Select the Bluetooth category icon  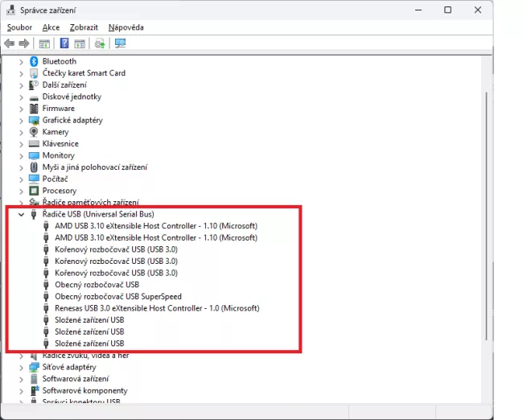click(35, 61)
